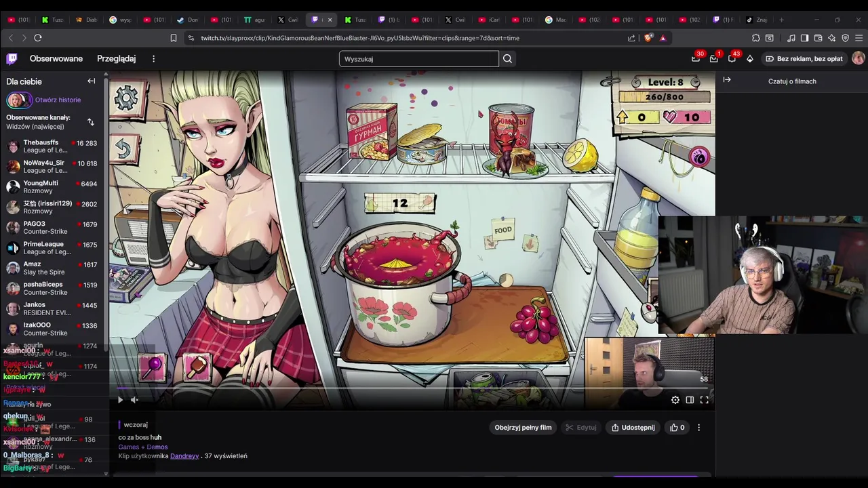
Task: Click Otwórz historie link
Action: [58, 100]
